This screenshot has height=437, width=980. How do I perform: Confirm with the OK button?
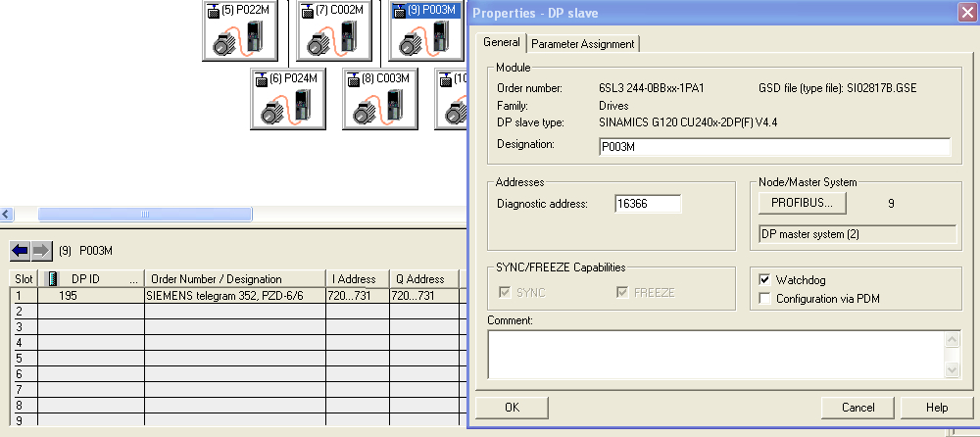(x=512, y=407)
